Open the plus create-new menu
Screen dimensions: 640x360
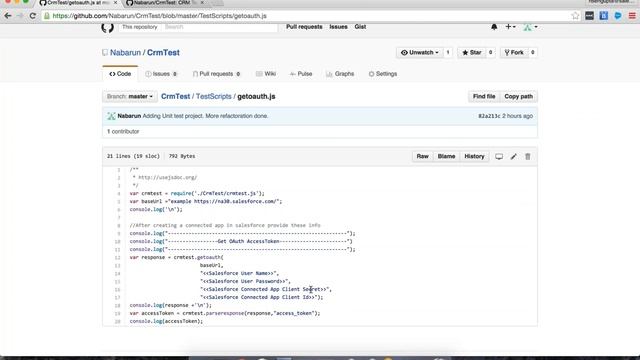(x=510, y=27)
